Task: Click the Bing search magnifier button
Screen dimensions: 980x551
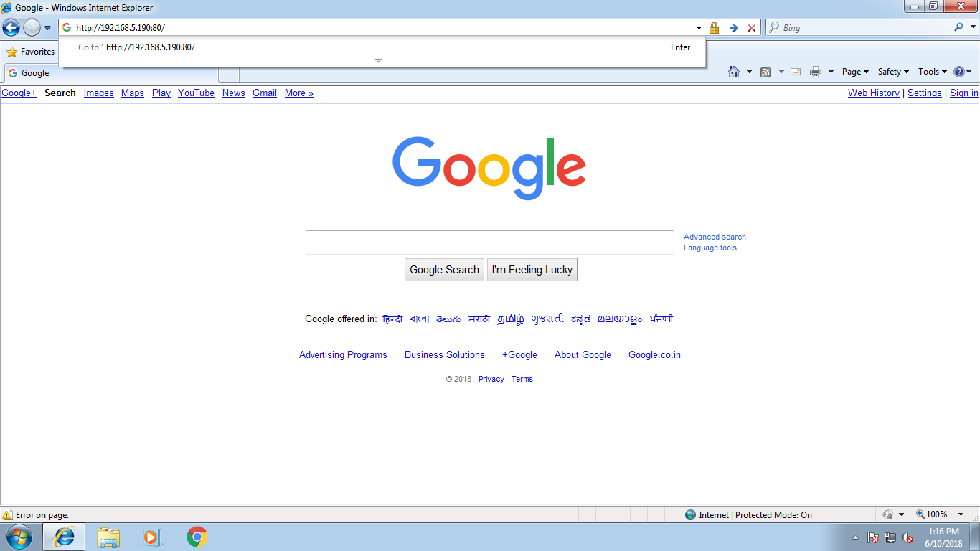Action: (x=958, y=27)
